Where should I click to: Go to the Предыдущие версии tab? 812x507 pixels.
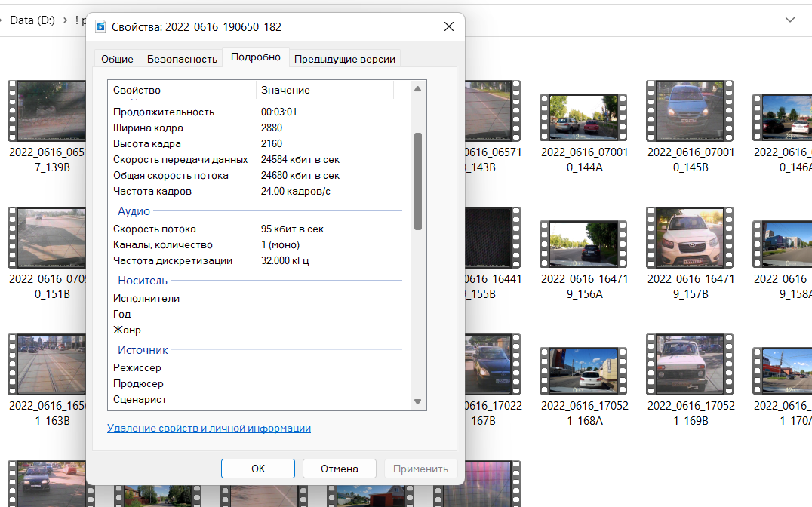pos(344,59)
